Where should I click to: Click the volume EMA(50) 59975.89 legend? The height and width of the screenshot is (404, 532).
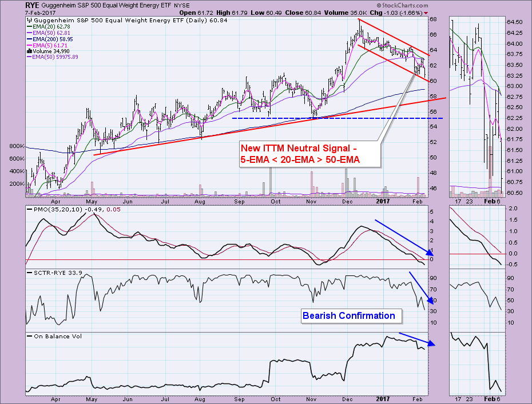53,57
